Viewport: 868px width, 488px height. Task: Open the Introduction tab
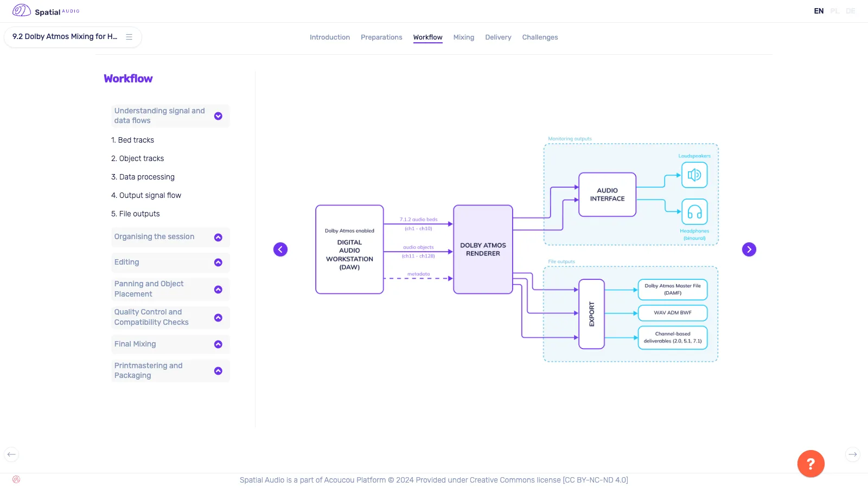(330, 37)
